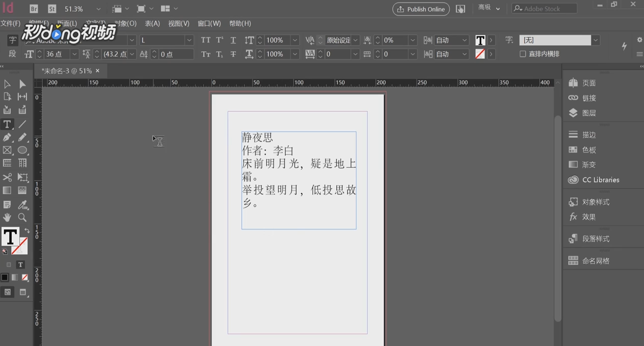Open the CC Libraries panel
The height and width of the screenshot is (346, 644).
click(594, 180)
